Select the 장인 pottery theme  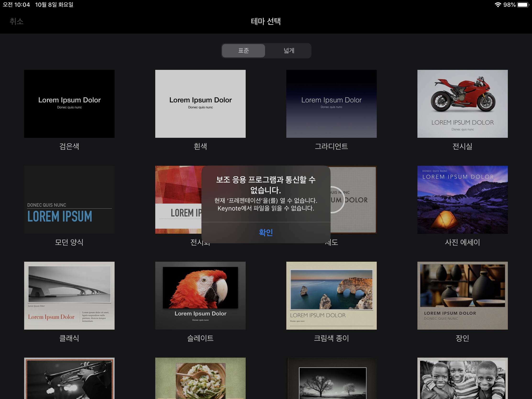click(x=462, y=295)
